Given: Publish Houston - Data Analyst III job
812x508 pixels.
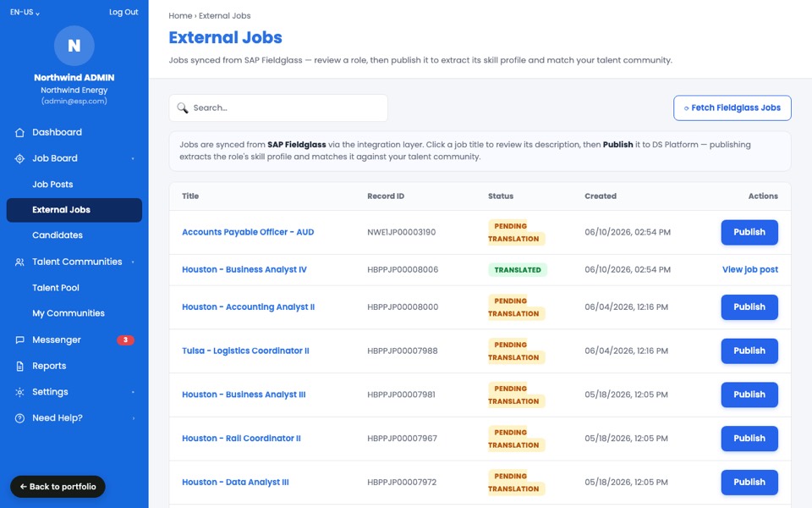Looking at the screenshot, I should [x=749, y=482].
